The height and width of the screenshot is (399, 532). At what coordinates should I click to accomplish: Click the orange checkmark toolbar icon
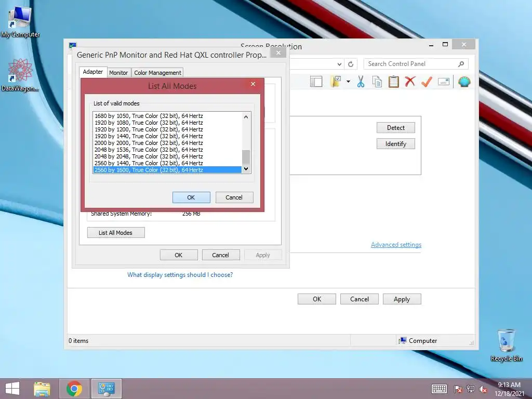coord(427,82)
